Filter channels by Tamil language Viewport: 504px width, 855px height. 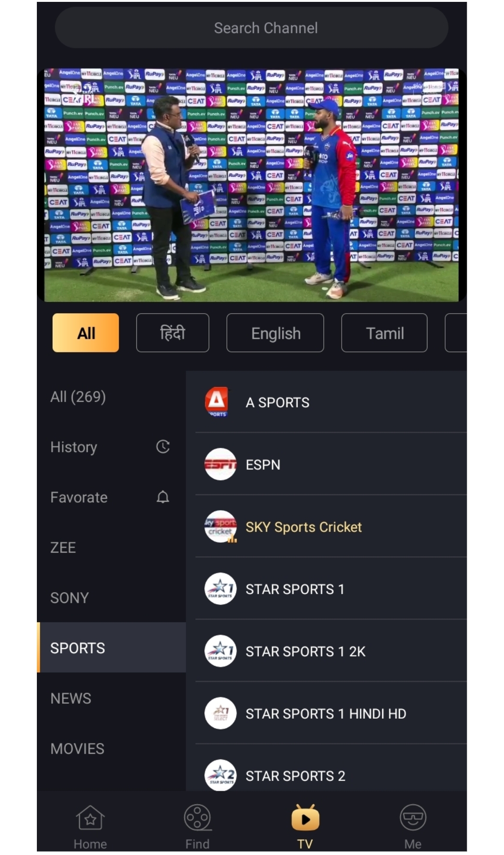pyautogui.click(x=384, y=333)
